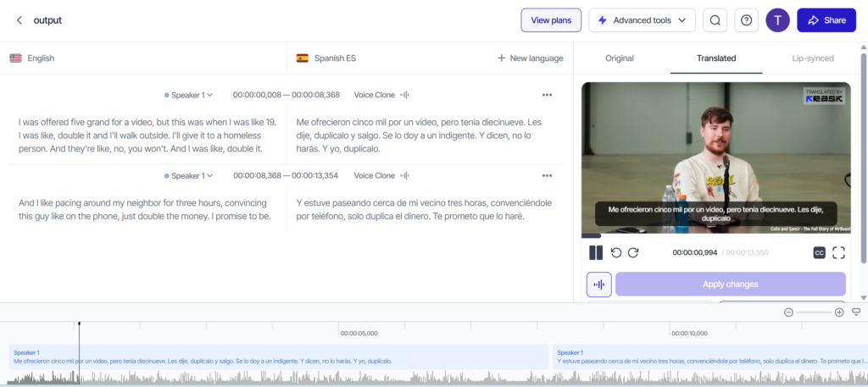The width and height of the screenshot is (868, 387).
Task: Adjust the timeline zoom slider
Action: tap(814, 312)
